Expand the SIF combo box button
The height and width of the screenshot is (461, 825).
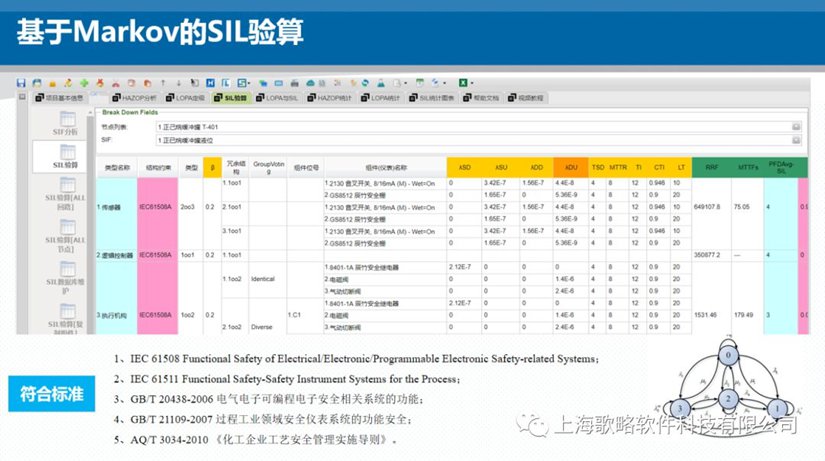pos(796,140)
